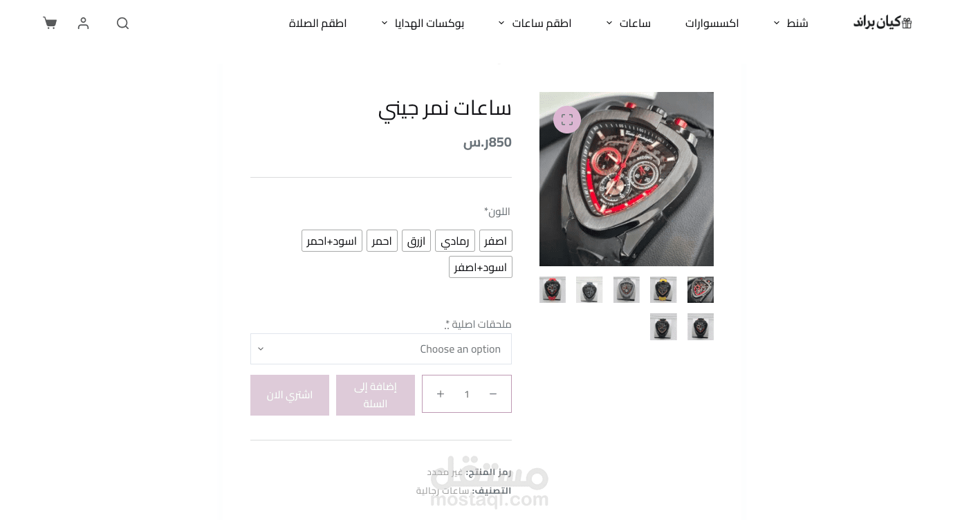Expand the اطقم ساعات menu

click(535, 23)
